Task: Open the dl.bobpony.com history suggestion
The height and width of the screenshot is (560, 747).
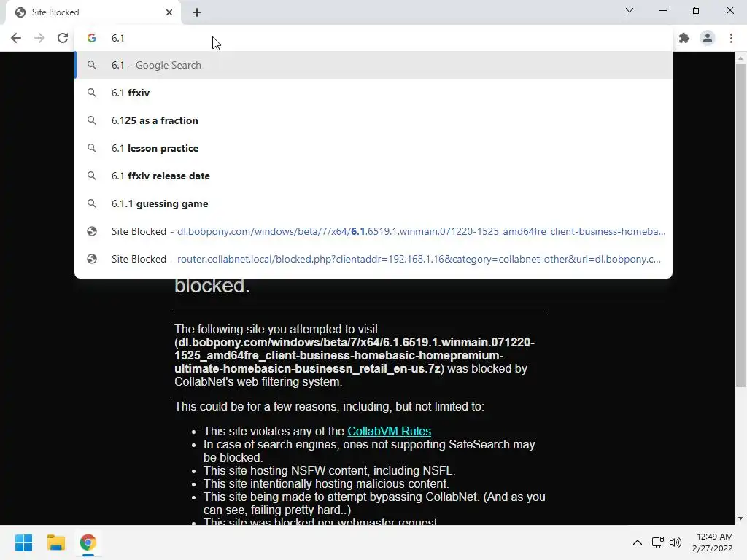Action: coord(373,231)
